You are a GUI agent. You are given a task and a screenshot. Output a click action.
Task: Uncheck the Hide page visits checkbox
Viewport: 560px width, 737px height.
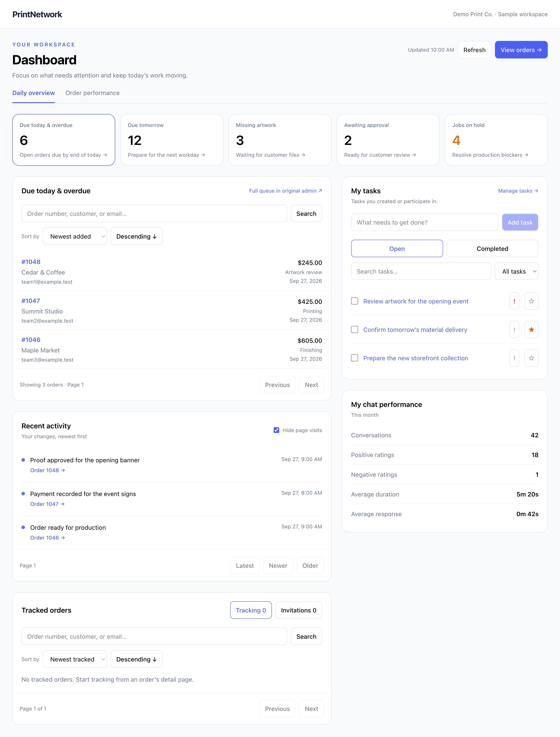pos(276,430)
